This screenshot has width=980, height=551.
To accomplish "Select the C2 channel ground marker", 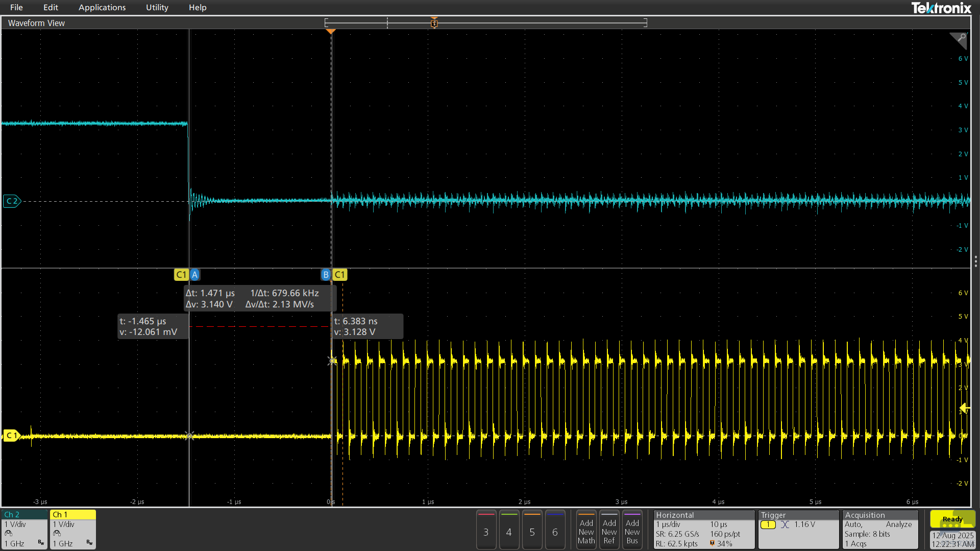I will tap(12, 201).
